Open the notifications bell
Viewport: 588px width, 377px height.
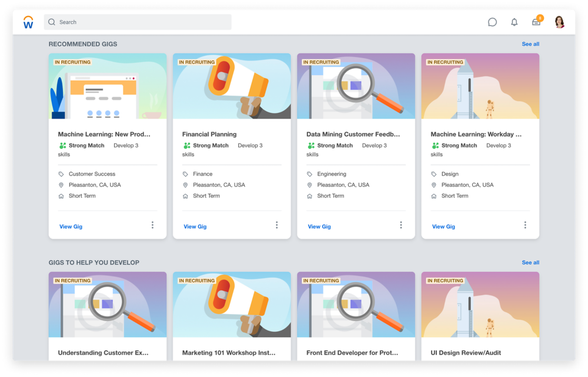(x=514, y=22)
